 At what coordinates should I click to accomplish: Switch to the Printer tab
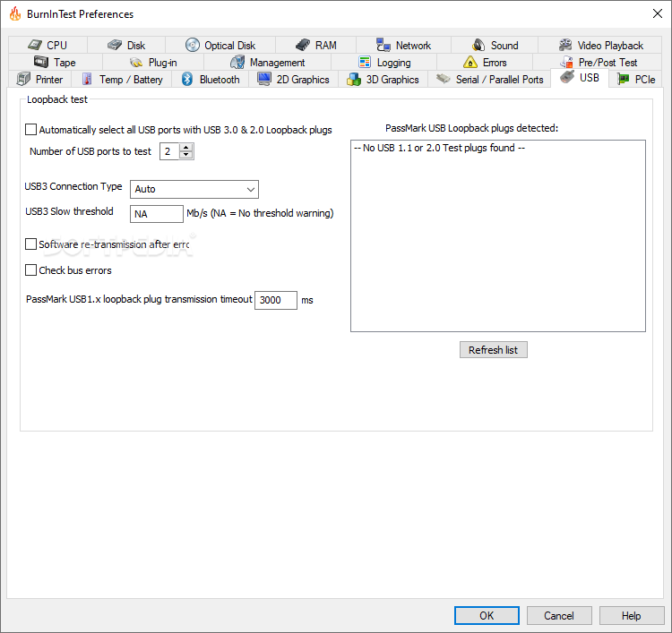(x=39, y=79)
